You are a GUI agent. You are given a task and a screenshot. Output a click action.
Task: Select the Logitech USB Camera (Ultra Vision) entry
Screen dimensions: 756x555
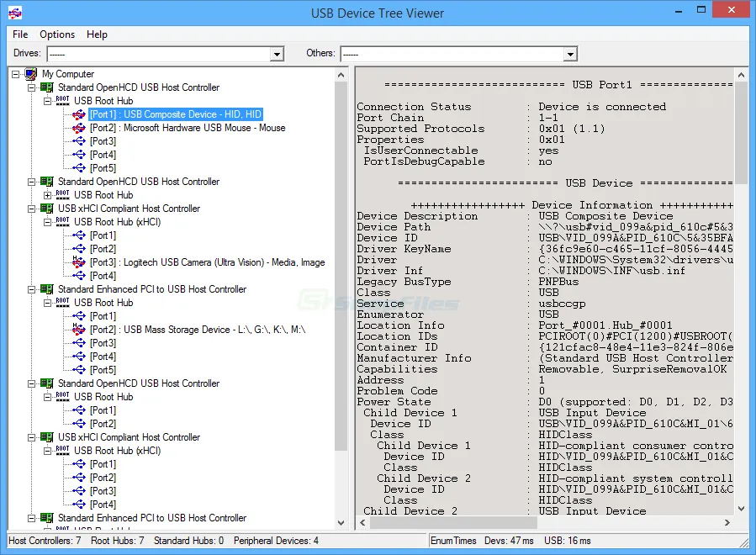[x=208, y=262]
